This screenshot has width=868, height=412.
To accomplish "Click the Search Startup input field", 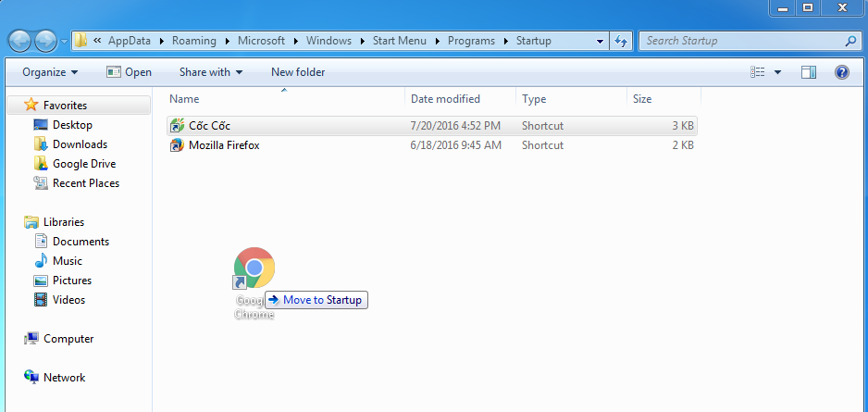I will click(x=740, y=41).
